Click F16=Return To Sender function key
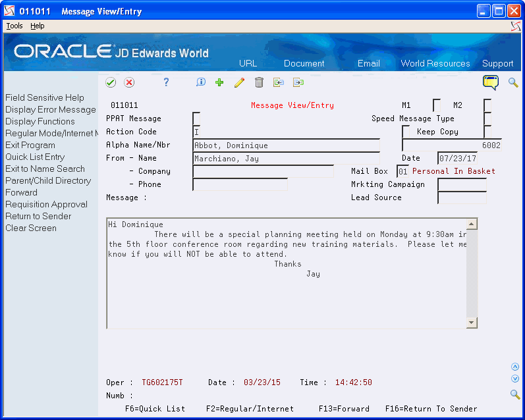This screenshot has width=525, height=420. click(x=431, y=409)
